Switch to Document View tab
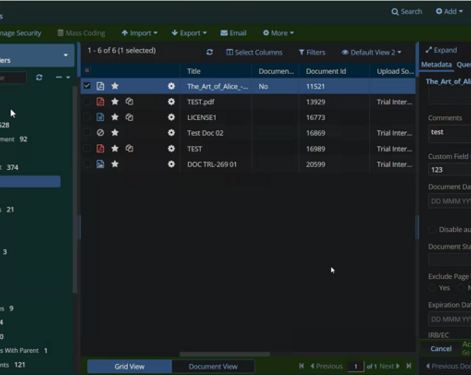The image size is (471, 375). (x=213, y=366)
